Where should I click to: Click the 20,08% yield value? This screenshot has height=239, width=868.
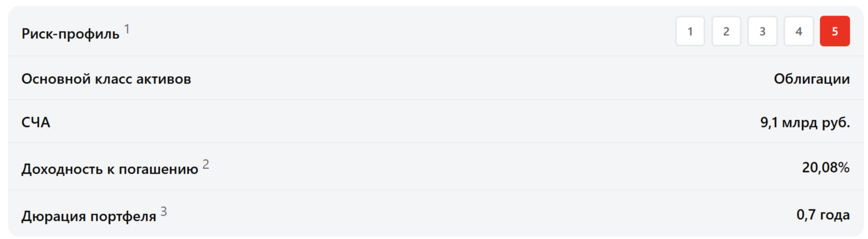click(x=825, y=167)
